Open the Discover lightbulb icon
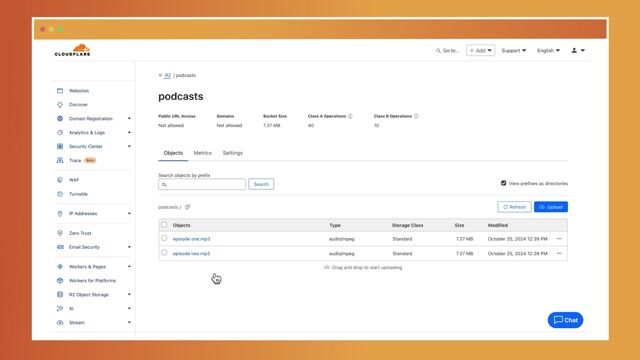This screenshot has height=360, width=640. pos(60,104)
